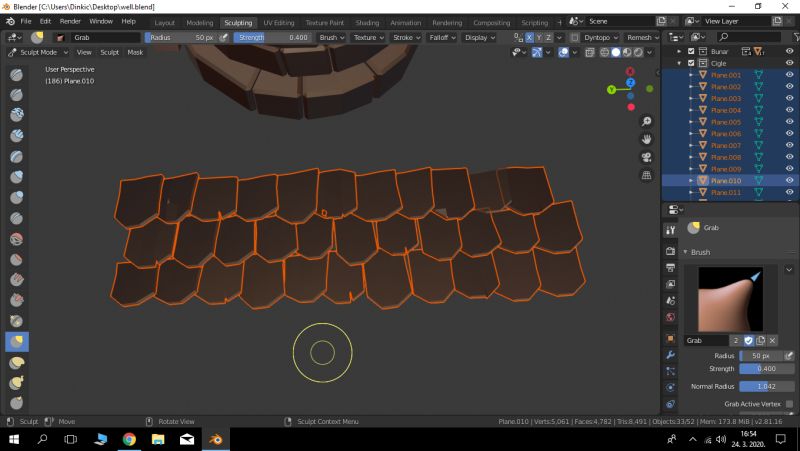Open the World properties tab
The height and width of the screenshot is (451, 800).
670,317
